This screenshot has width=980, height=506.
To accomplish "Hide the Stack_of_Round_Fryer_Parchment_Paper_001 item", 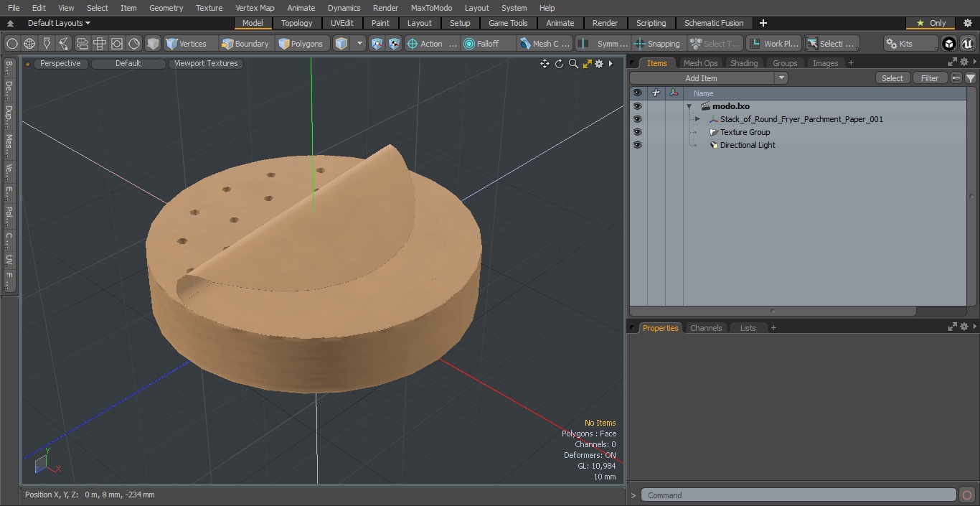I will 637,119.
